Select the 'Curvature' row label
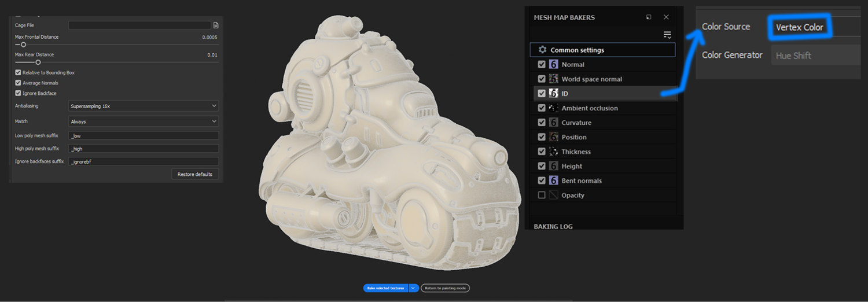The image size is (868, 302). [x=576, y=122]
